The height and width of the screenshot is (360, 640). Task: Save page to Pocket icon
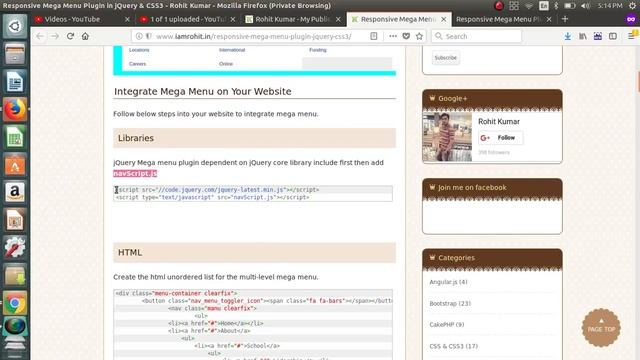(x=406, y=36)
